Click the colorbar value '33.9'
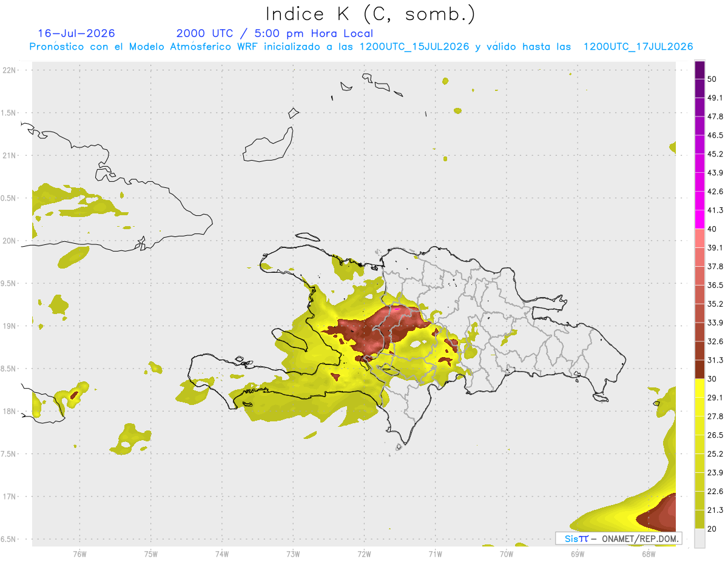Screen dimensions: 728x562 [715, 323]
